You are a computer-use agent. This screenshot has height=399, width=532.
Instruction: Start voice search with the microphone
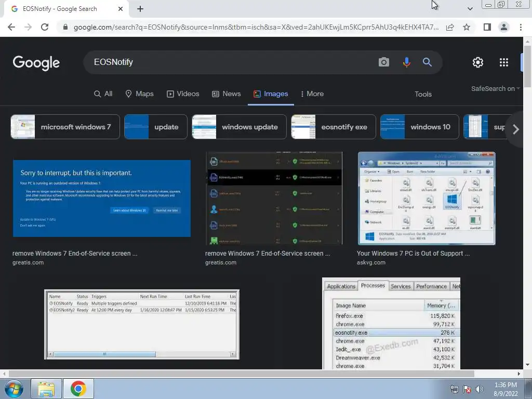point(406,62)
